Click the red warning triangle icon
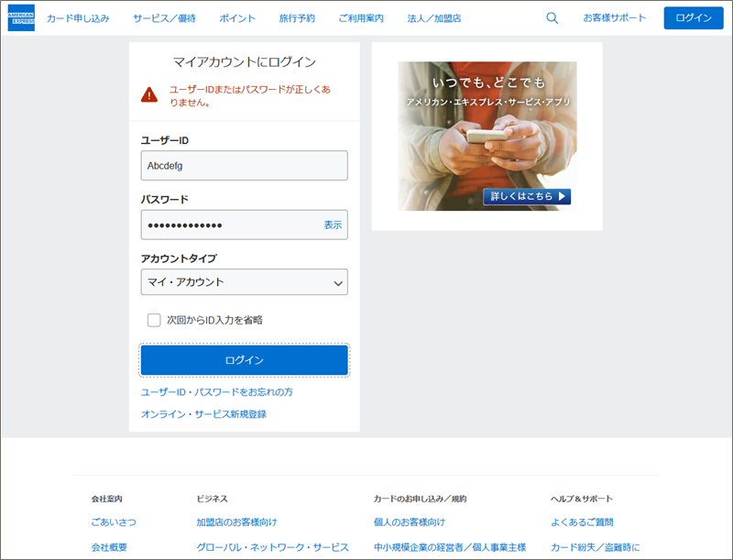This screenshot has height=560, width=733. [149, 94]
